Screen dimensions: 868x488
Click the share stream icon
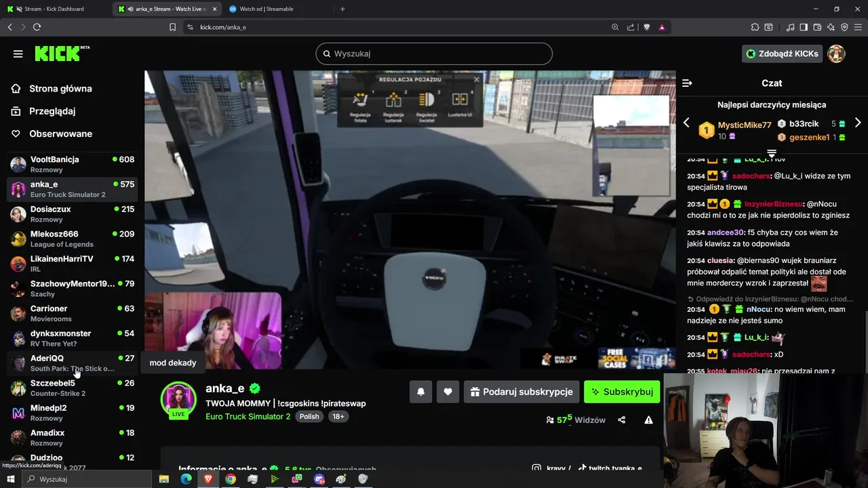tap(622, 420)
